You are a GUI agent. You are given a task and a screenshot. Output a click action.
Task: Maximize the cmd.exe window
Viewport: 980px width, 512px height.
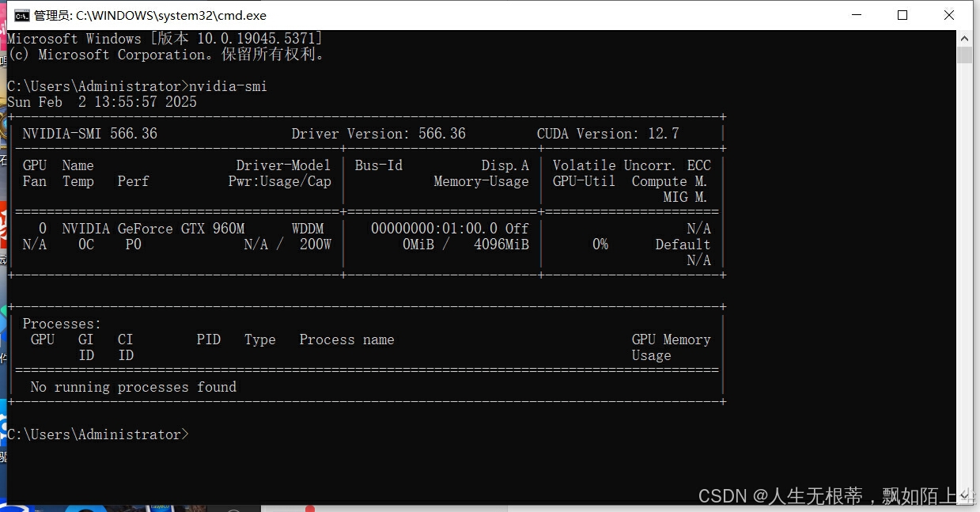tap(902, 15)
